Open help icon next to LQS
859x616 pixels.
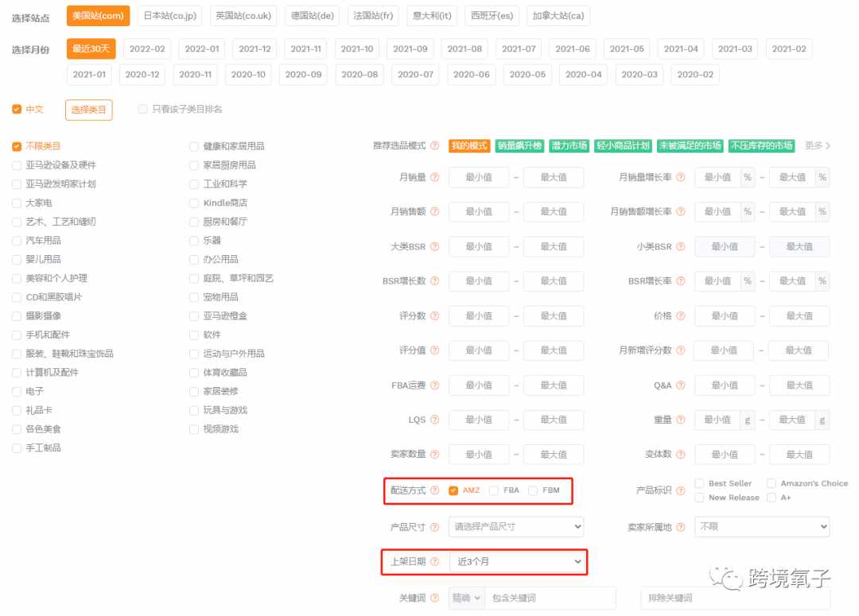434,420
